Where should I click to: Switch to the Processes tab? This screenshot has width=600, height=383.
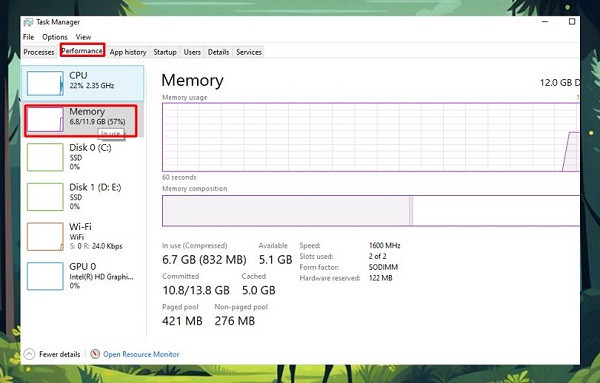[x=39, y=52]
